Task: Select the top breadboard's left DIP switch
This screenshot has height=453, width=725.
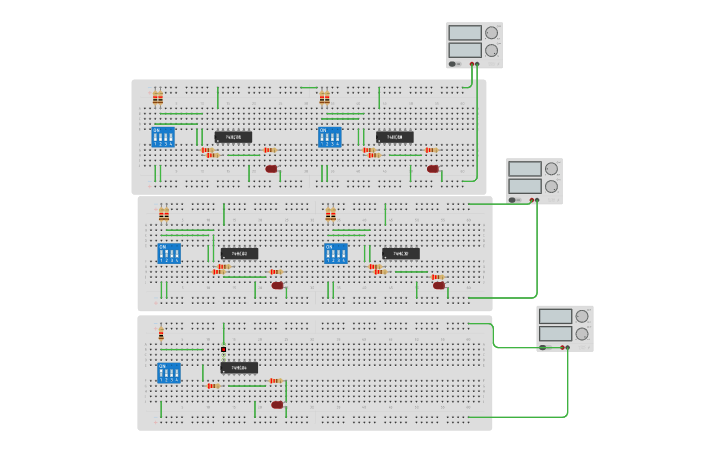Action: 163,137
